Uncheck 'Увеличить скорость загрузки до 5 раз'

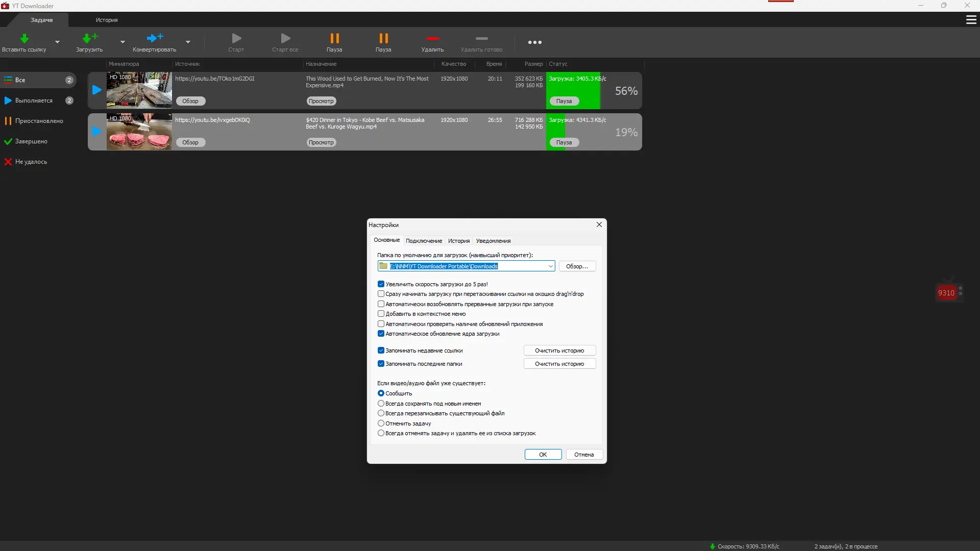pos(381,284)
